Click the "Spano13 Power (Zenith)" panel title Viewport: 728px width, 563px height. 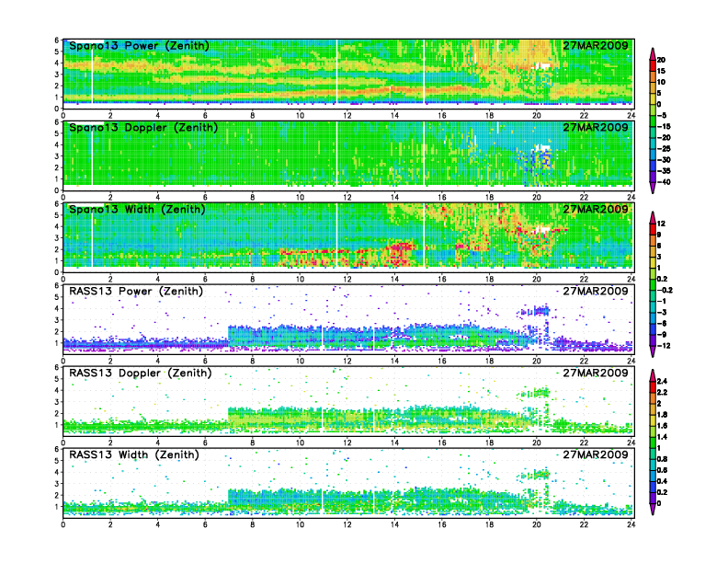click(139, 45)
